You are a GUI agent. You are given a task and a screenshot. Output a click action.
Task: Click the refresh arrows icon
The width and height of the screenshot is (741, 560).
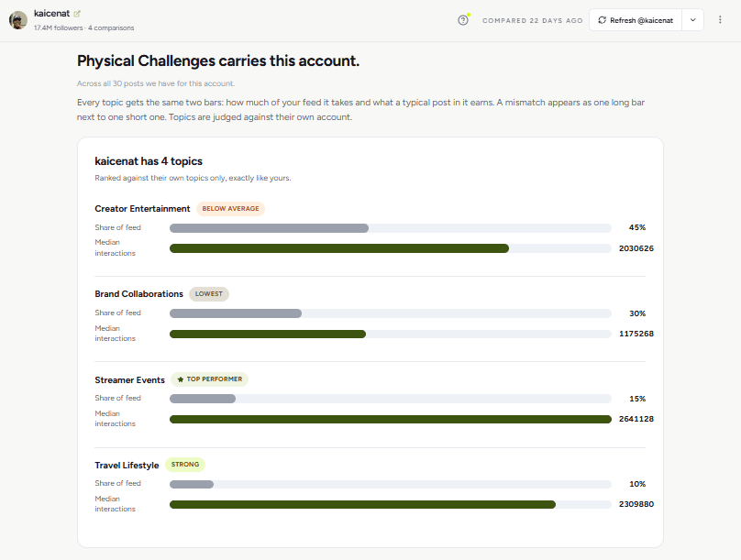coord(602,20)
